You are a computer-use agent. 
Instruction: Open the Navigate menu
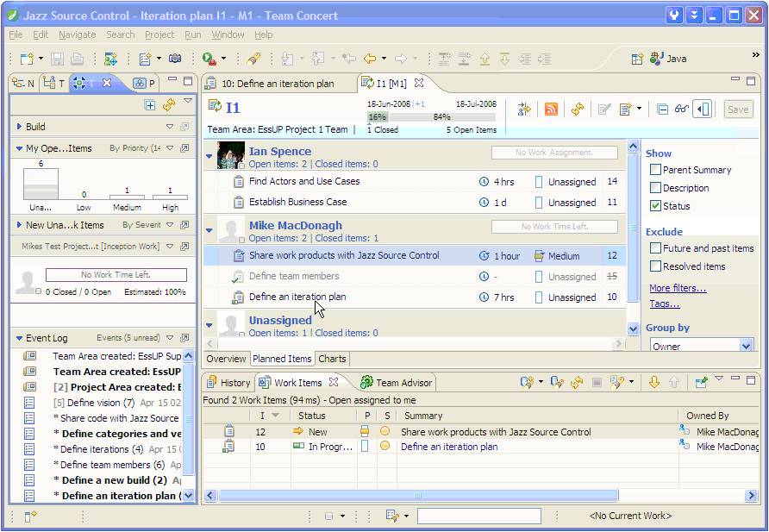(x=77, y=34)
